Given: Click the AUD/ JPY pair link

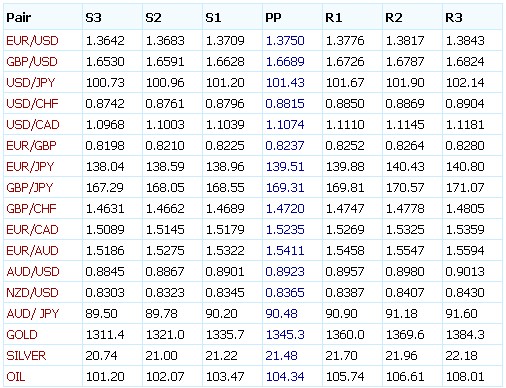Looking at the screenshot, I should [33, 314].
